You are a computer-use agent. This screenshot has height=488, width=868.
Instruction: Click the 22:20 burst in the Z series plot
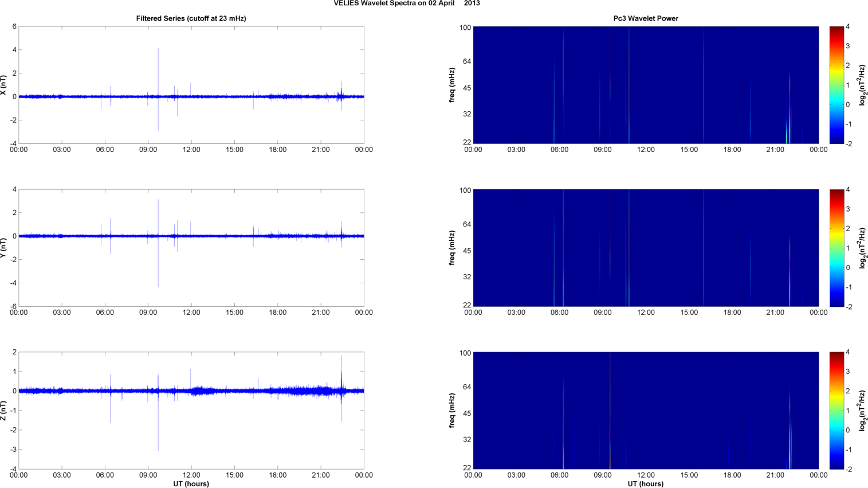341,389
